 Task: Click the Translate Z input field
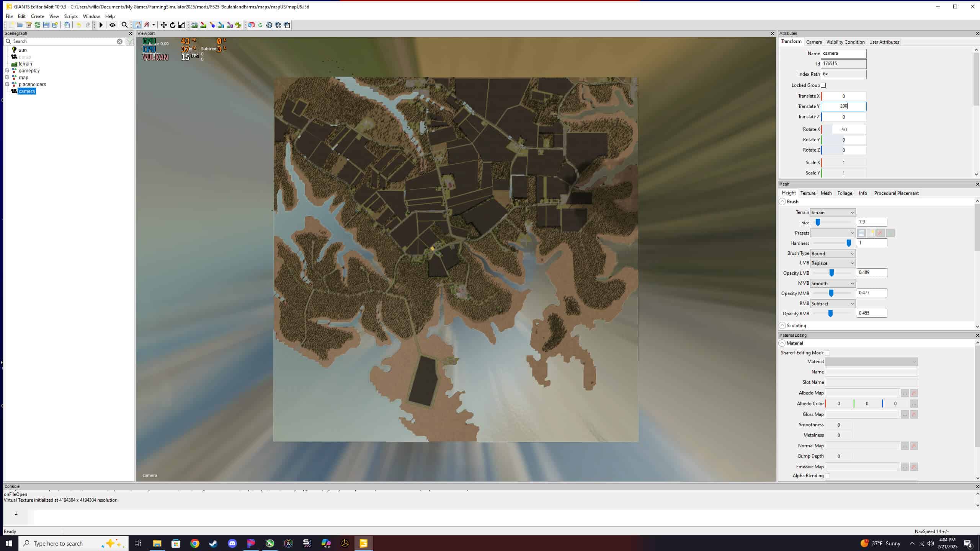[843, 117]
